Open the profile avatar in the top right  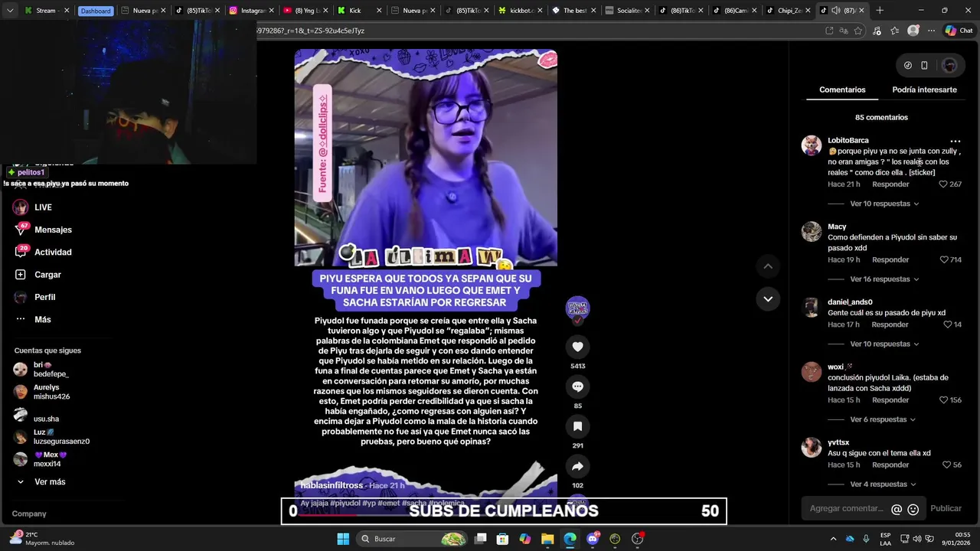point(949,66)
